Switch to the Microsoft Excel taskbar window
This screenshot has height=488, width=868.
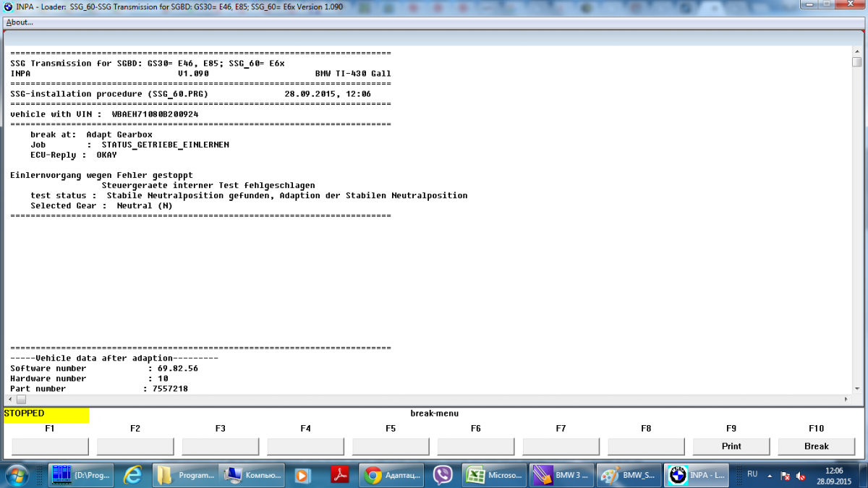click(494, 476)
